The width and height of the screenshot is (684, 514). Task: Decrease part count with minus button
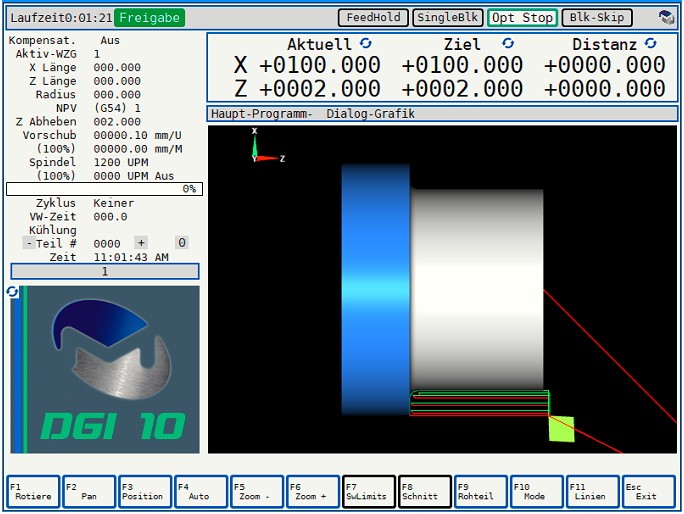[x=29, y=243]
